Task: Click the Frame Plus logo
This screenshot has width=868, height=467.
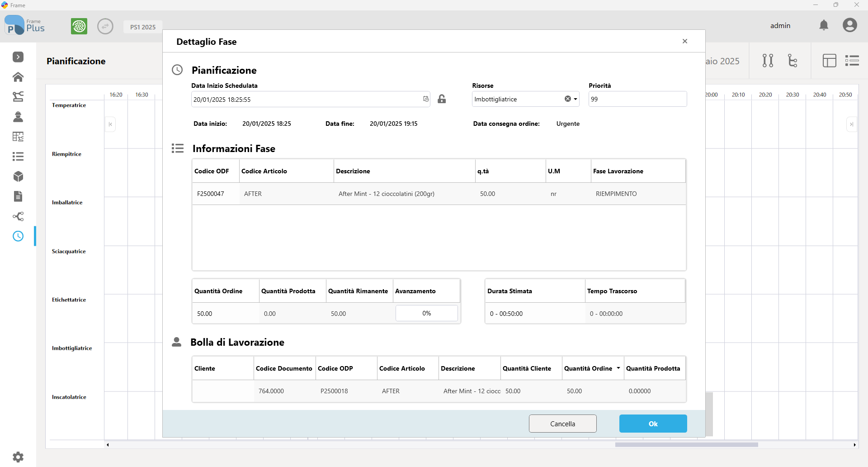Action: click(25, 25)
